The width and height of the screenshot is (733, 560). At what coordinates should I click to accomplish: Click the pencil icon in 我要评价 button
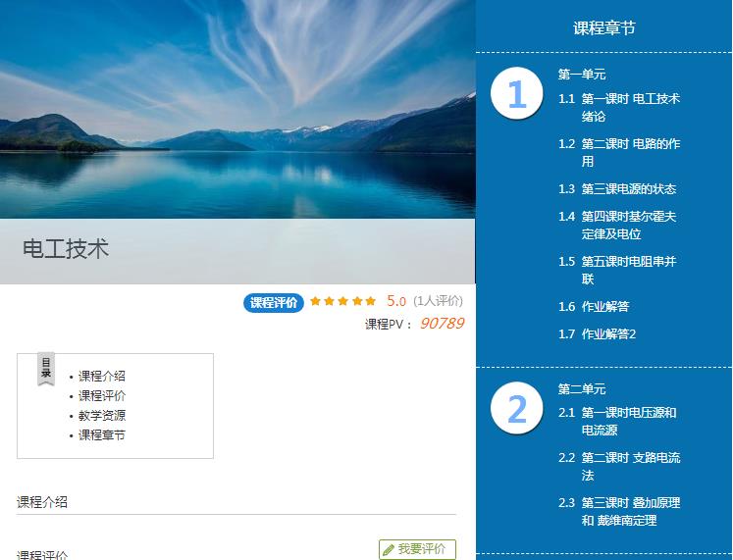pyautogui.click(x=389, y=550)
